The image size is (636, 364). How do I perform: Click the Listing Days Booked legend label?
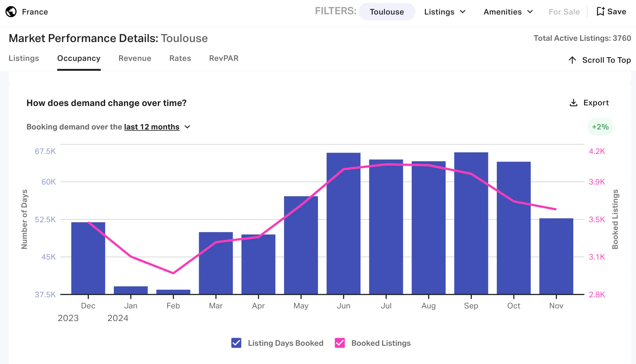point(286,343)
